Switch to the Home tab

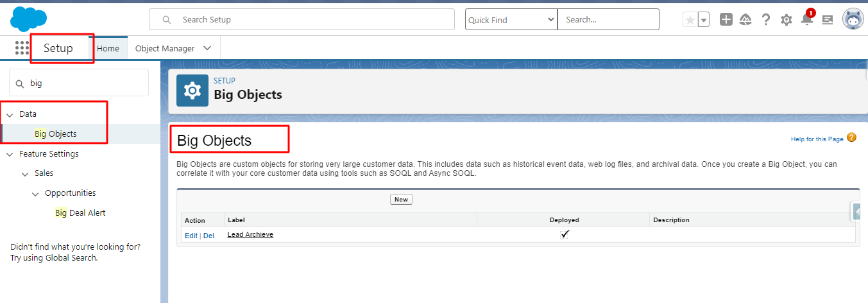point(108,49)
